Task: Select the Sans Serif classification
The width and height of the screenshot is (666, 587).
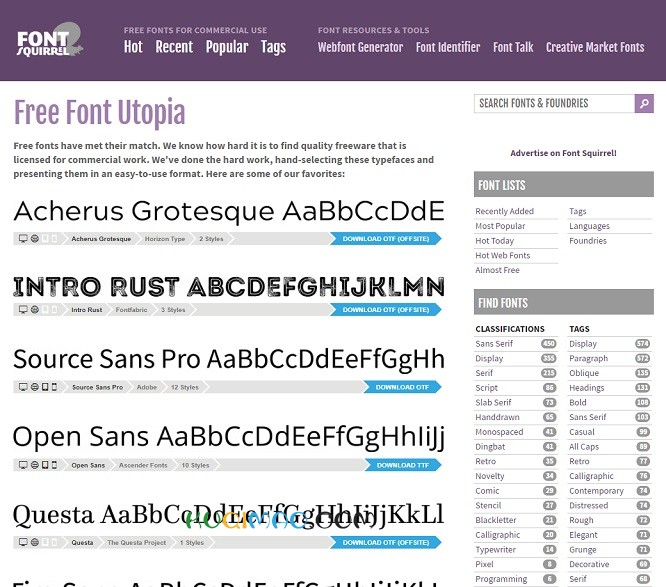Action: 494,344
